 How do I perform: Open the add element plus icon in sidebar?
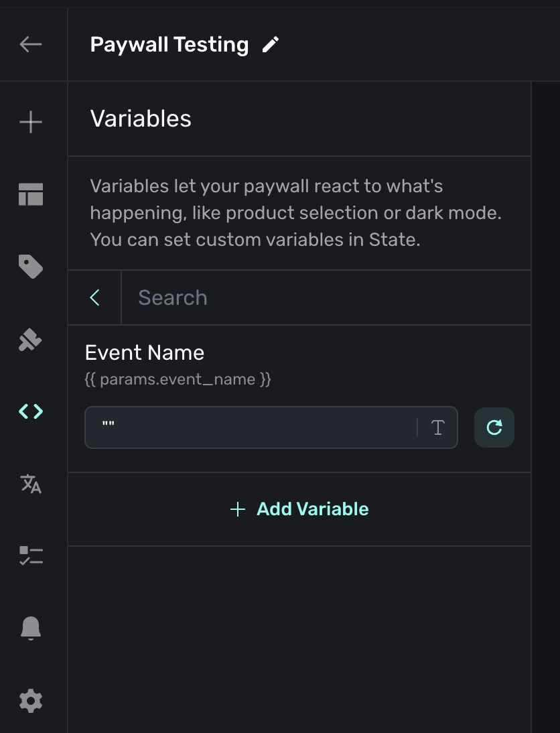pyautogui.click(x=31, y=122)
